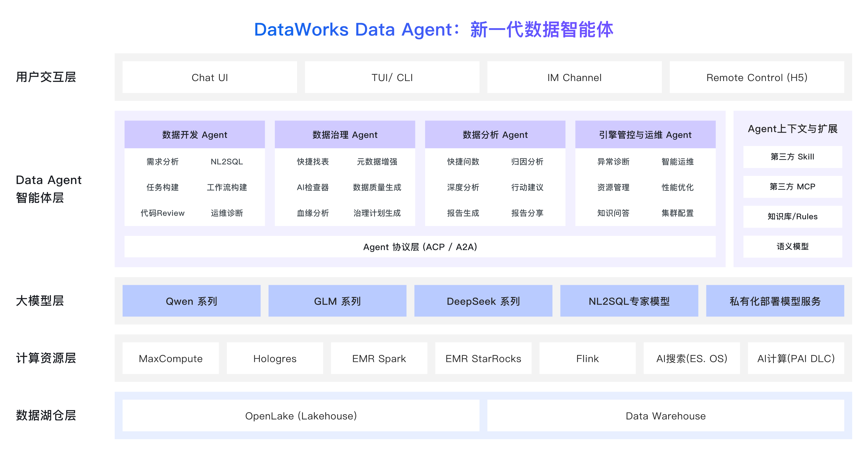Click the Agent上下文与扩展 heading

[x=793, y=129]
